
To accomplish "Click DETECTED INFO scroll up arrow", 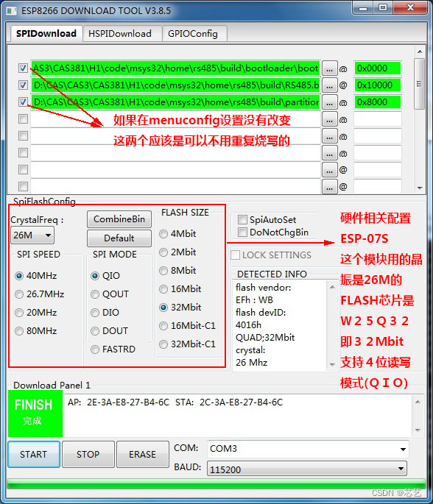I will click(x=332, y=287).
